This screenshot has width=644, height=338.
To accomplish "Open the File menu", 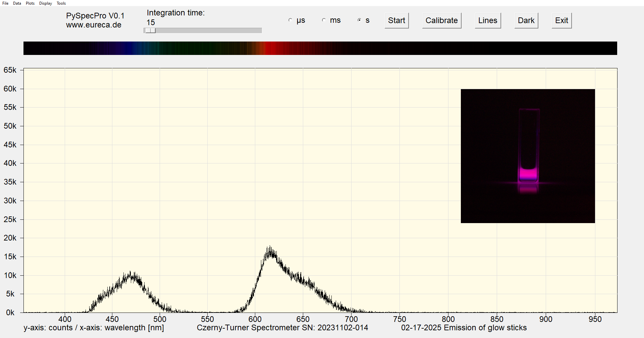I will 5,3.
